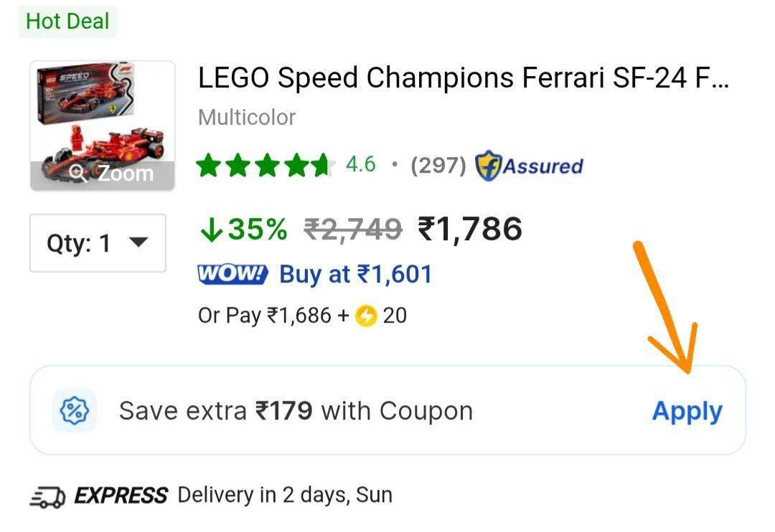Open the (297) ratings count
The image size is (775, 532).
coord(438,166)
